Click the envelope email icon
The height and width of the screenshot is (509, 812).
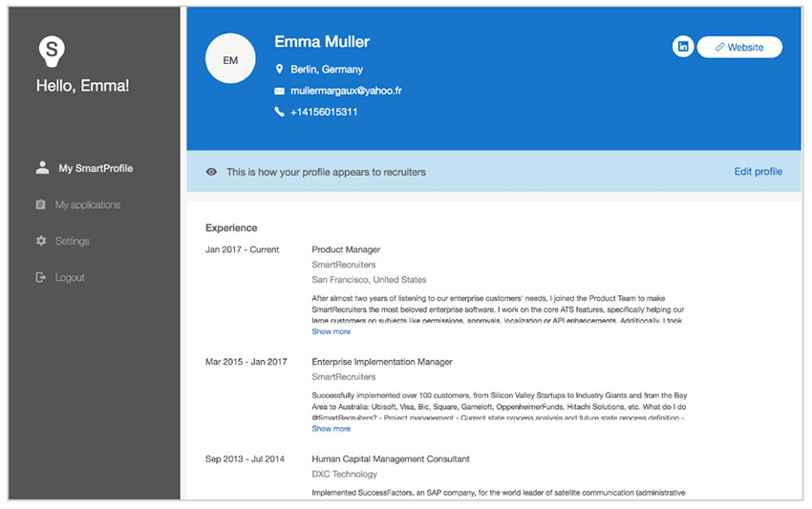pyautogui.click(x=279, y=91)
